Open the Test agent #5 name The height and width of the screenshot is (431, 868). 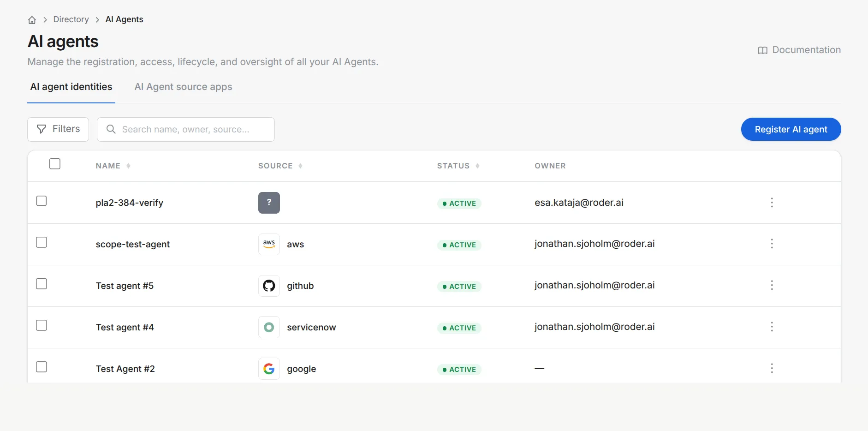[x=125, y=286]
